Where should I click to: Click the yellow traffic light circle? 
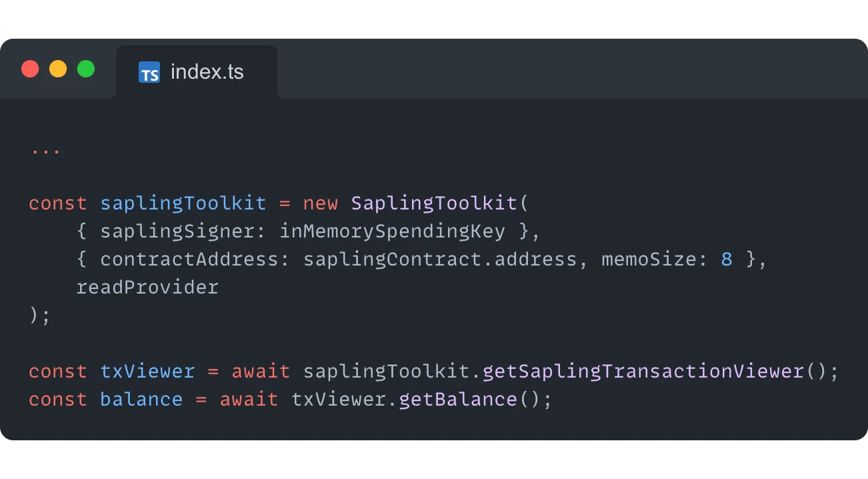click(x=58, y=69)
